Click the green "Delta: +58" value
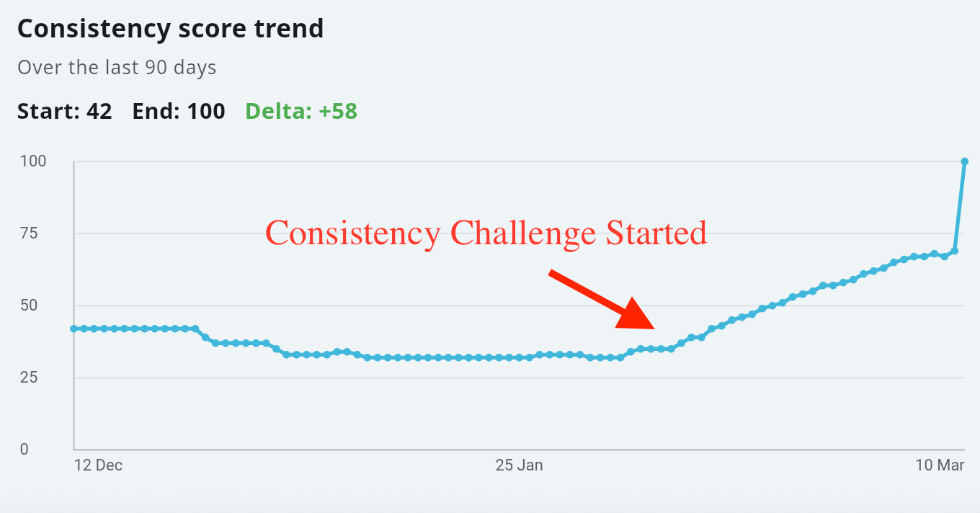 pyautogui.click(x=301, y=112)
